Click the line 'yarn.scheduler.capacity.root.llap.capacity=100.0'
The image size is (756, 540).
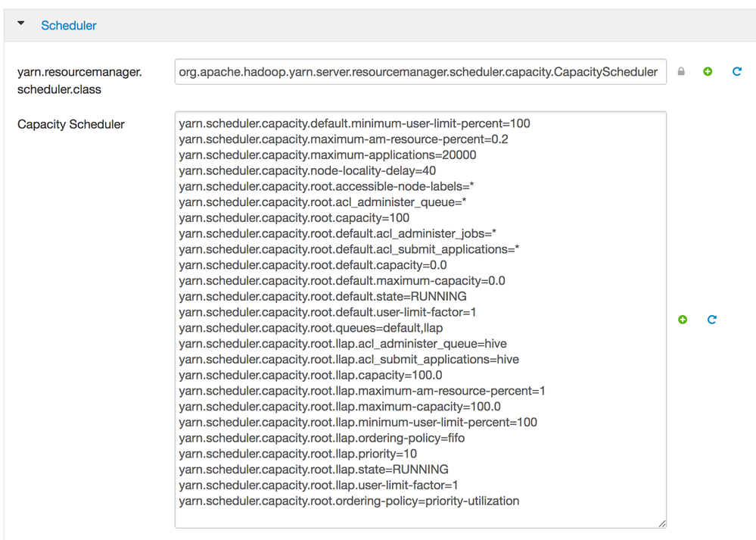click(310, 375)
